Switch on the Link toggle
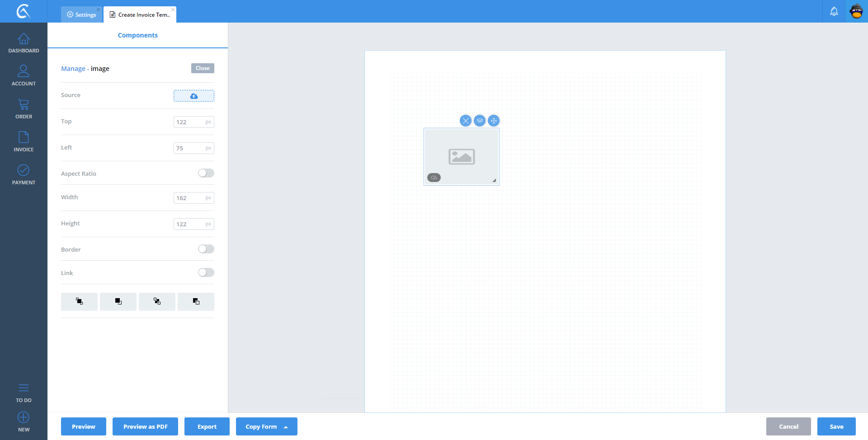Screen dimensions: 868x440 point(206,272)
